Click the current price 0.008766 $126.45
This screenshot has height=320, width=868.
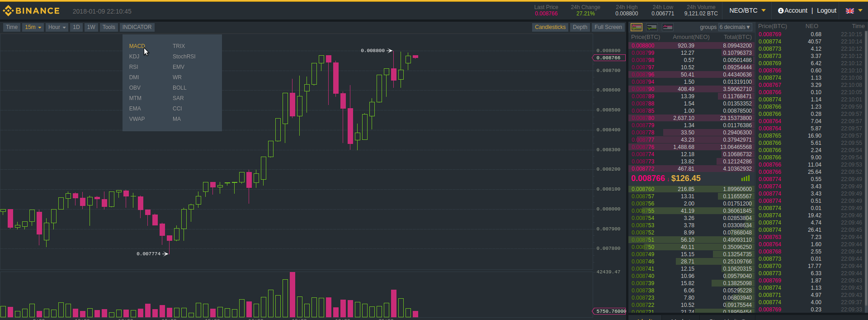[x=666, y=178]
